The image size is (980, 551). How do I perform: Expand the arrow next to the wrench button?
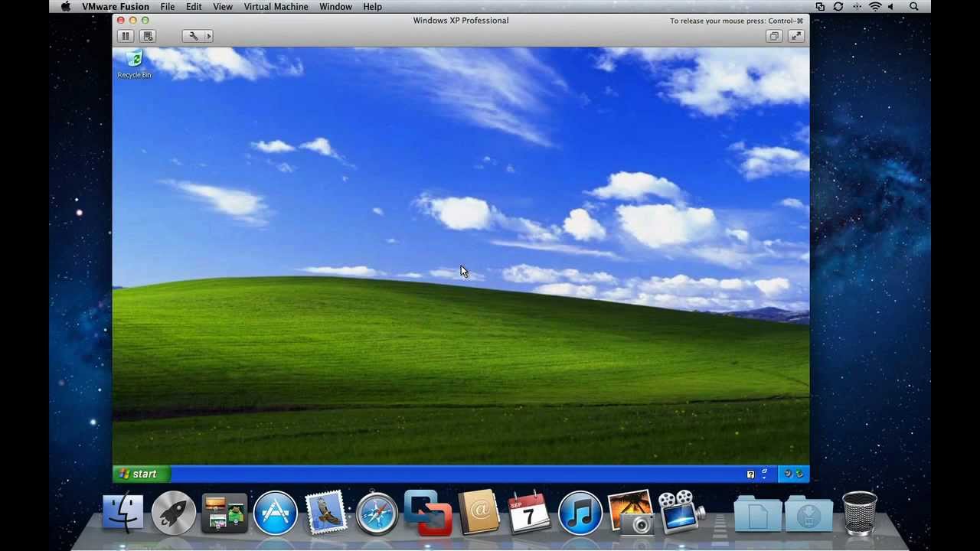208,36
